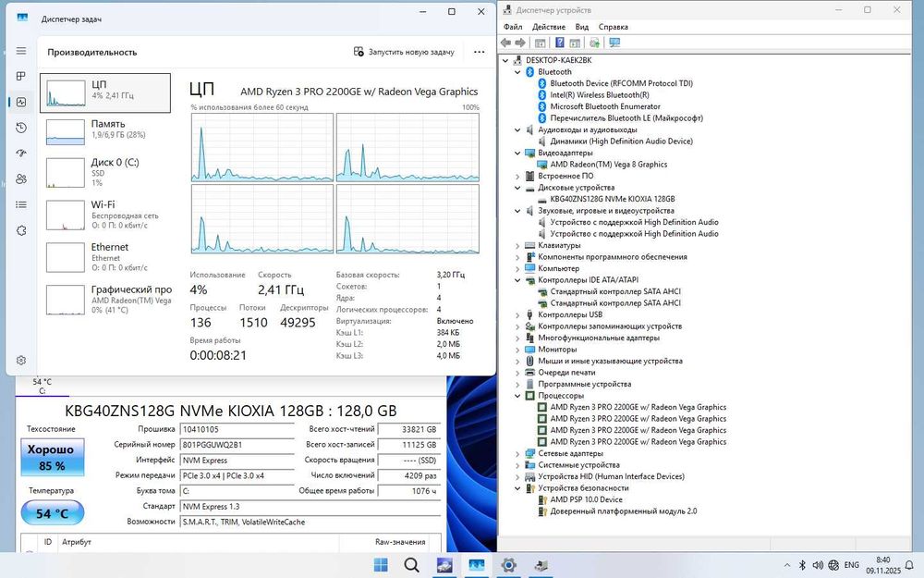Open Task Manager settings gear

click(21, 361)
